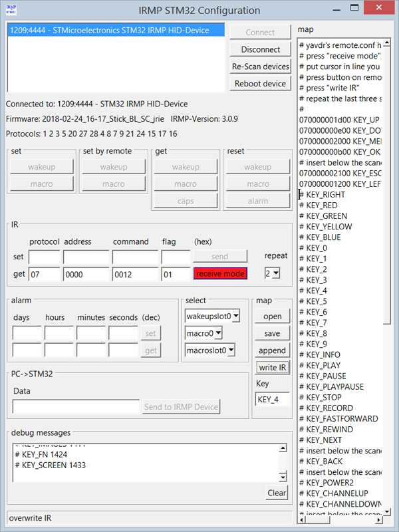Image resolution: width=399 pixels, height=532 pixels.
Task: Click the alarm seconds field in top row
Action: point(123,333)
